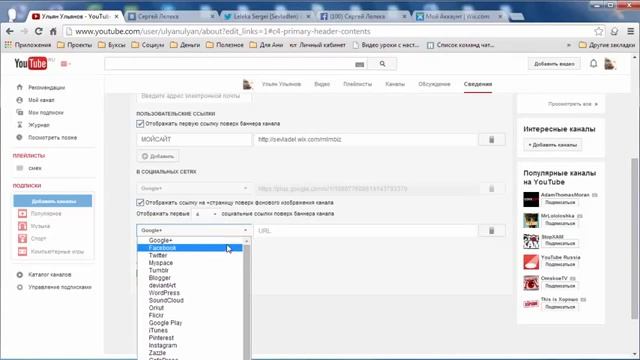Toggle first link over channel banner checkbox
The height and width of the screenshot is (360, 640).
point(140,124)
